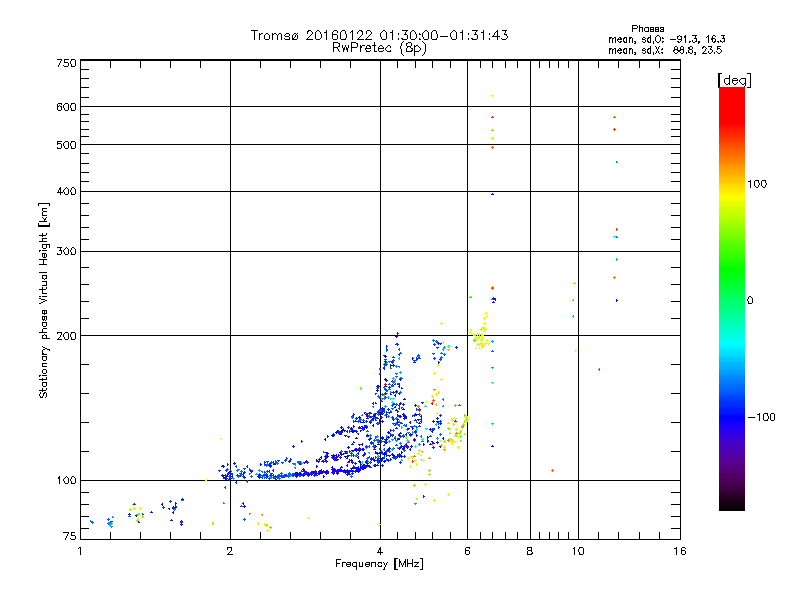
Task: Click the x-axis label '8'
Action: 530,551
